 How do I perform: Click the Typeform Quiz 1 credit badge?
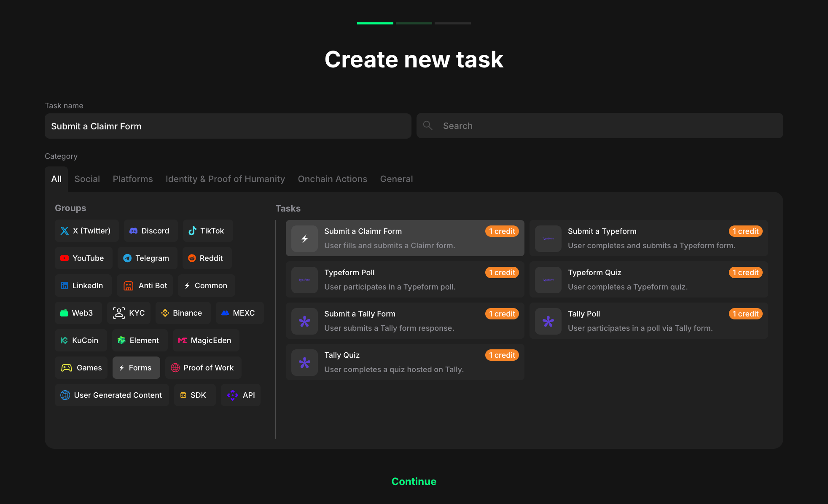745,273
